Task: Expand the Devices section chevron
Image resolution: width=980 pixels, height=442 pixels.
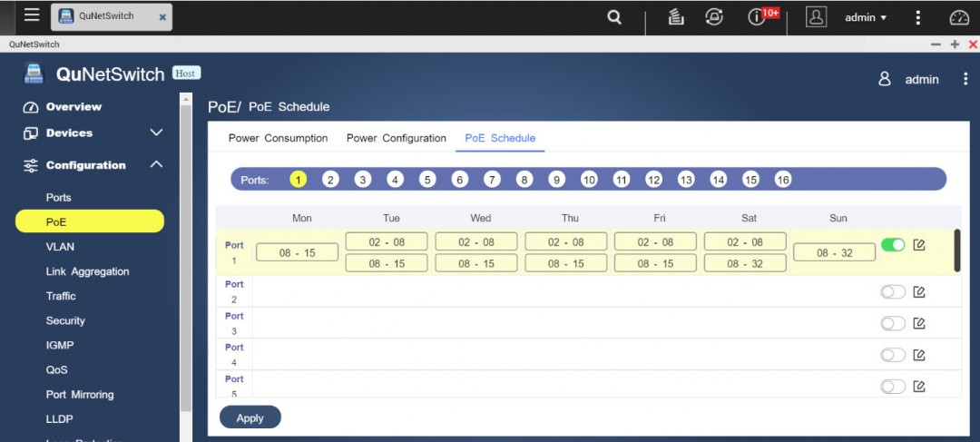Action: tap(156, 133)
